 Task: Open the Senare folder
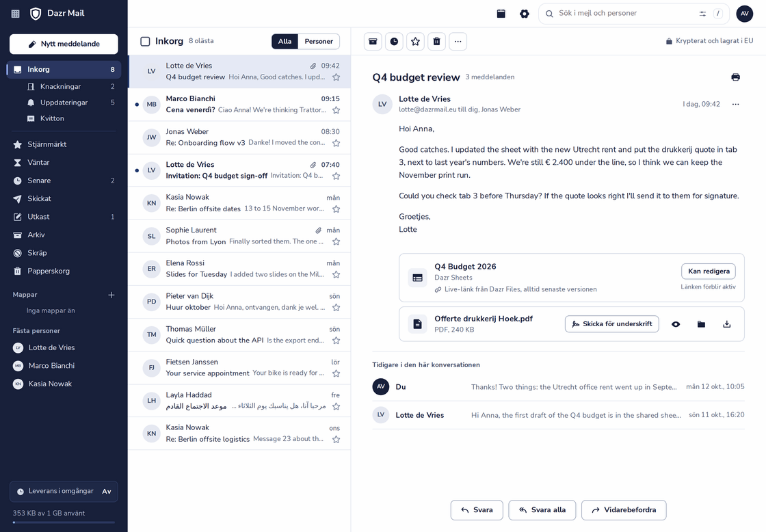64,181
